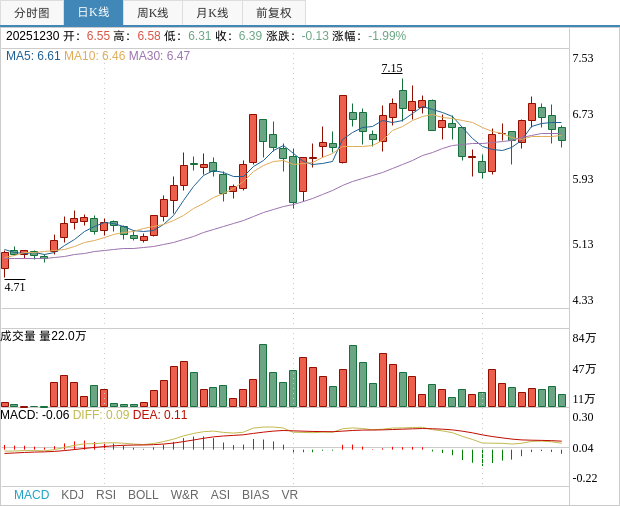Click the MA10 legend label
The width and height of the screenshot is (620, 506).
coord(95,56)
